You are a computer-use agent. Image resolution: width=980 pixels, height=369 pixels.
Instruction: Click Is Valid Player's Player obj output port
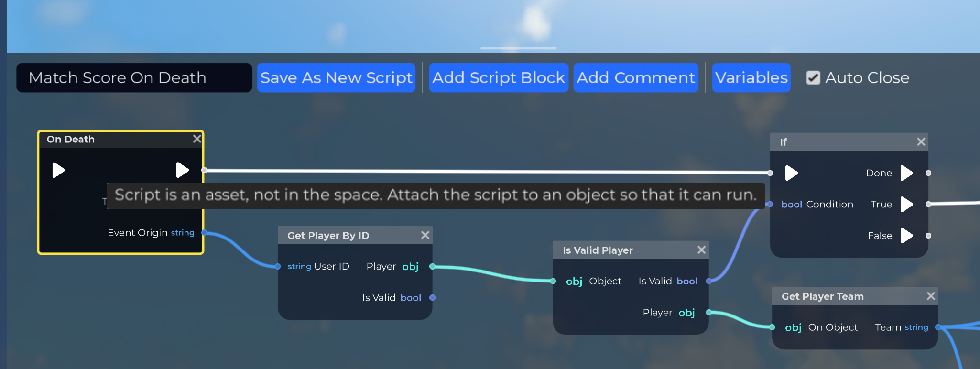click(x=709, y=313)
